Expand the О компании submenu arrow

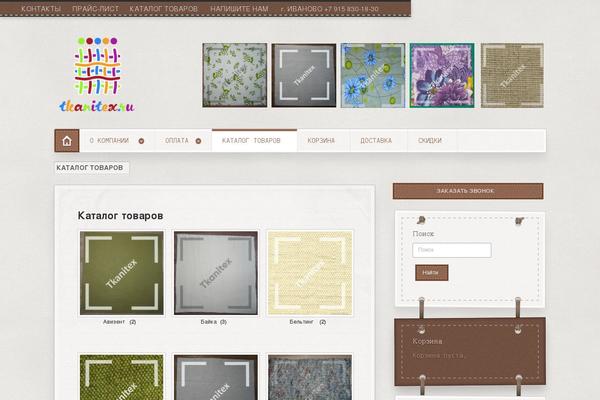141,141
